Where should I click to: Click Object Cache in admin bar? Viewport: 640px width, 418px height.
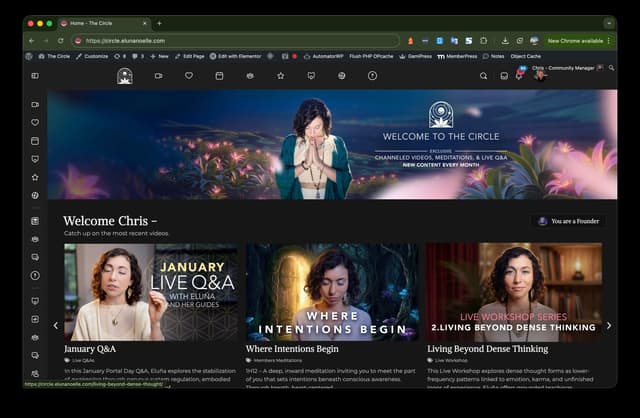(x=526, y=56)
